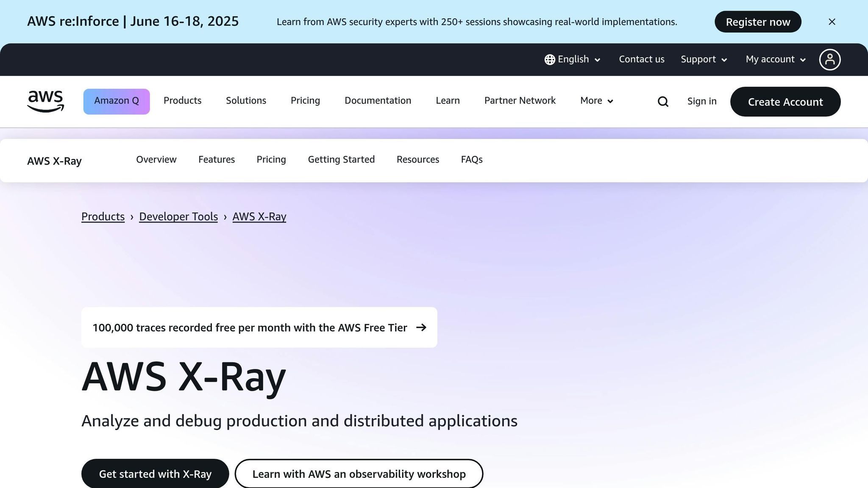Click the user profile avatar icon
The height and width of the screenshot is (488, 868).
(829, 59)
